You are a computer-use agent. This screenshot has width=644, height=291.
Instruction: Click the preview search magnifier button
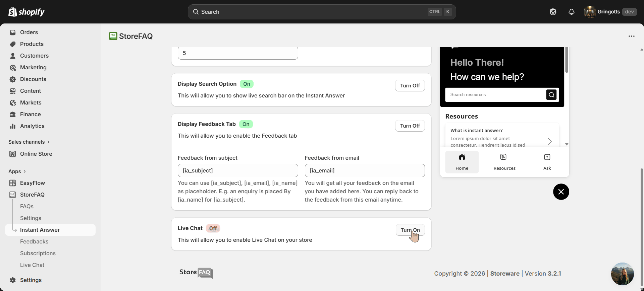pyautogui.click(x=551, y=95)
